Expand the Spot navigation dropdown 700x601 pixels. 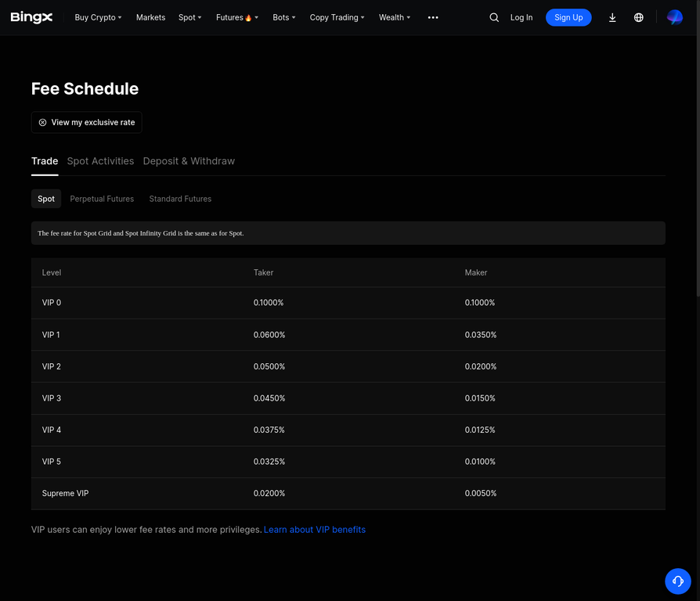click(x=189, y=17)
